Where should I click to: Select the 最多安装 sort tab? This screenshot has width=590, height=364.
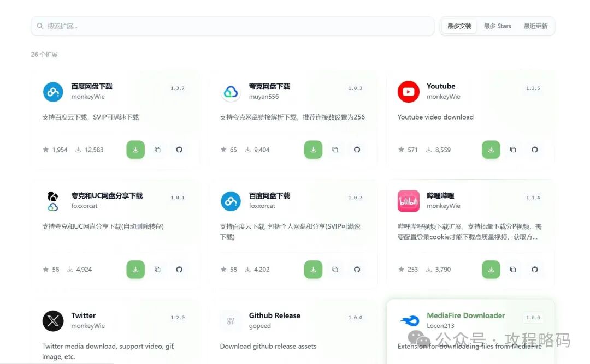[x=459, y=26]
